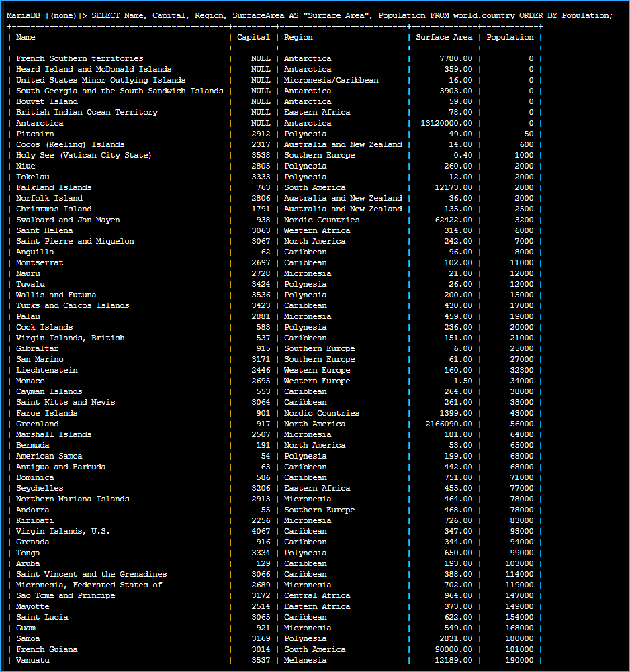Click the NULL capital for Bouvet Island
This screenshot has height=672, width=630.
pyautogui.click(x=261, y=101)
